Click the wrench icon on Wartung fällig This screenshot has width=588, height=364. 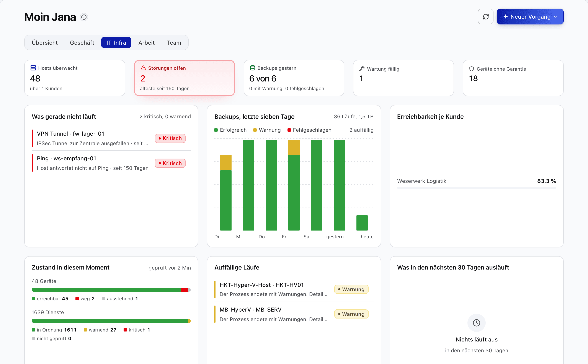(x=362, y=69)
